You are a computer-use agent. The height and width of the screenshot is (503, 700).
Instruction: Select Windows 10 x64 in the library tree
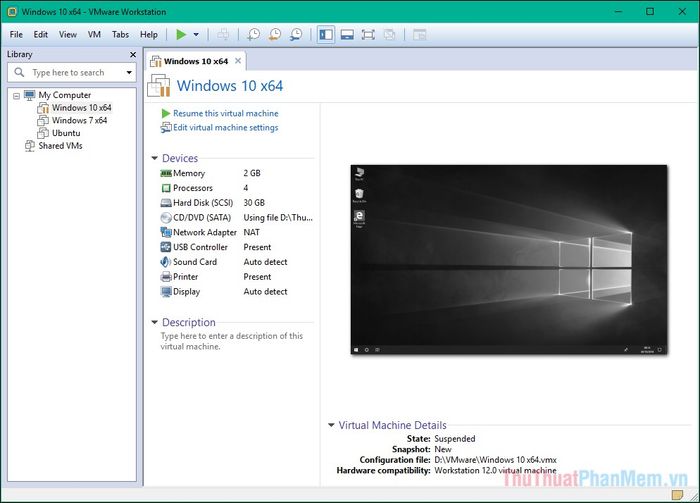point(82,108)
